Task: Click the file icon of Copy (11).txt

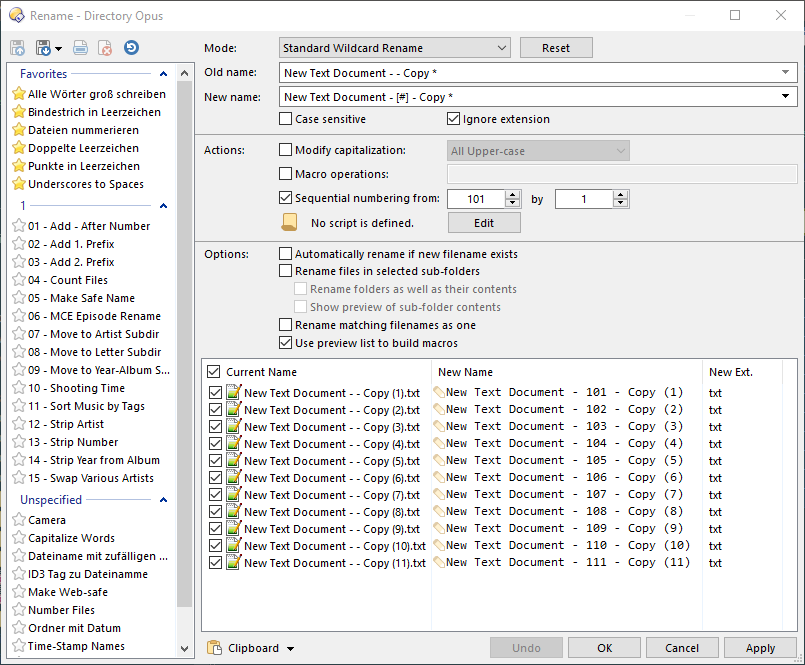Action: coord(234,563)
